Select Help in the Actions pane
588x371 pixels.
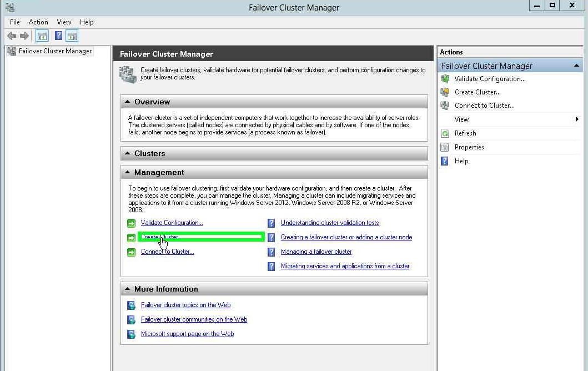[x=461, y=161]
